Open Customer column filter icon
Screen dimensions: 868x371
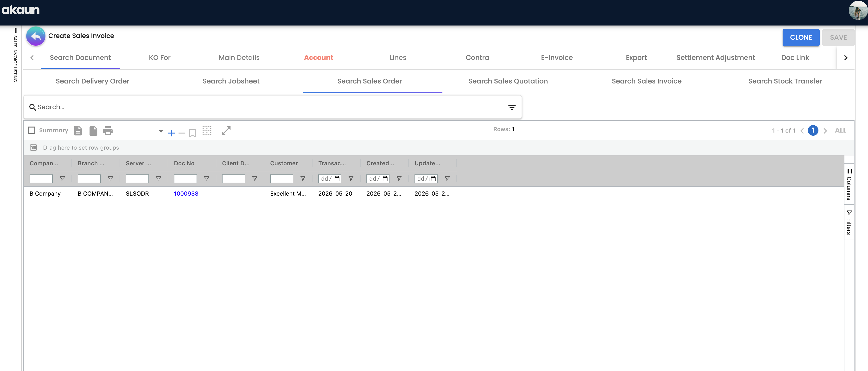(303, 179)
